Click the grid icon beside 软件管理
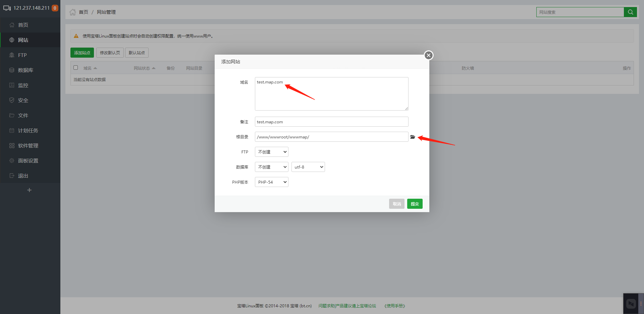The height and width of the screenshot is (314, 644). tap(12, 145)
